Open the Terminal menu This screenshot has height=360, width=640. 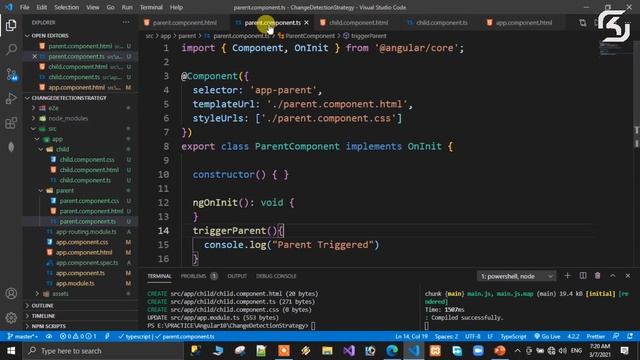tap(151, 7)
